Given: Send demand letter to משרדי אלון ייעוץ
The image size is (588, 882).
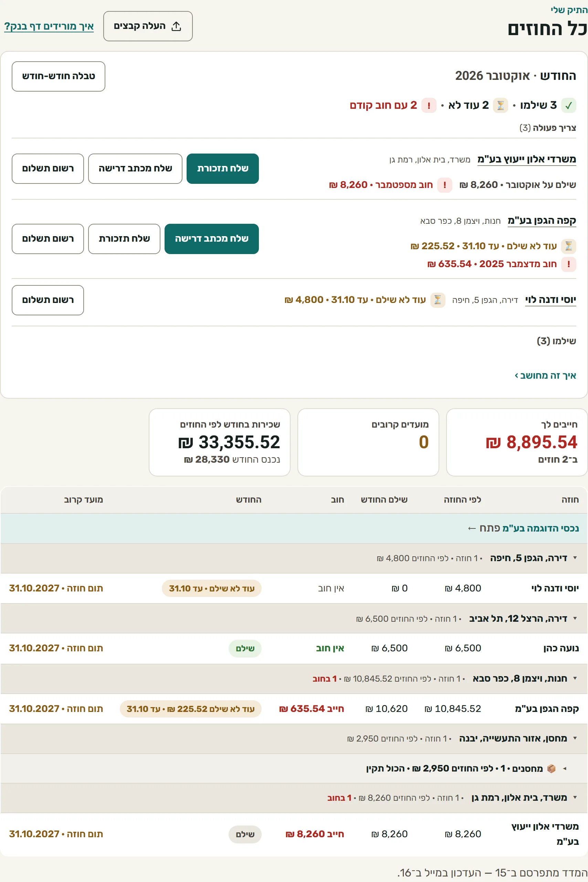Looking at the screenshot, I should (x=135, y=168).
